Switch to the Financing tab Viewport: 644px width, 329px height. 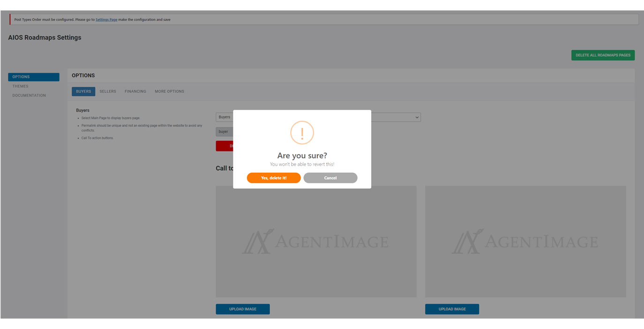[135, 92]
